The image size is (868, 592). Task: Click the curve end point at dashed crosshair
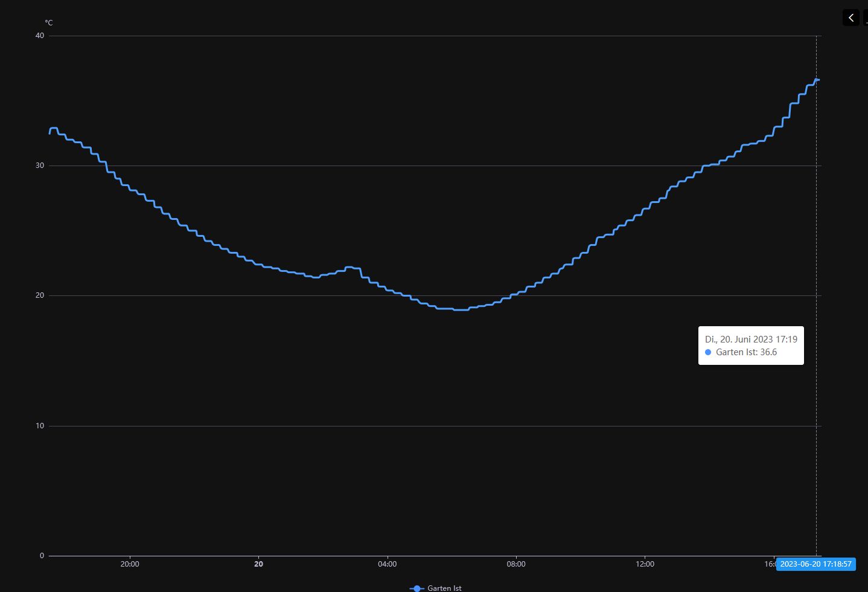[x=817, y=80]
